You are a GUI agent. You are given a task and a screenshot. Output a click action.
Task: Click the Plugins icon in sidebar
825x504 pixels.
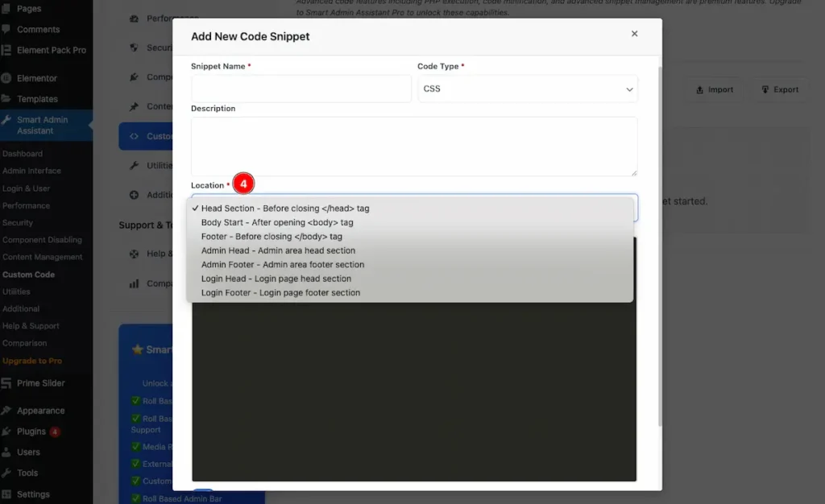6,432
